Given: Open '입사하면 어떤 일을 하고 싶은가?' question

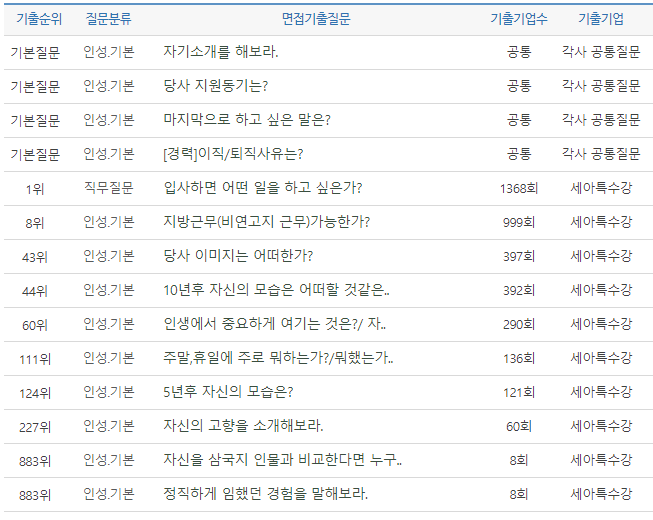Looking at the screenshot, I should (262, 188).
